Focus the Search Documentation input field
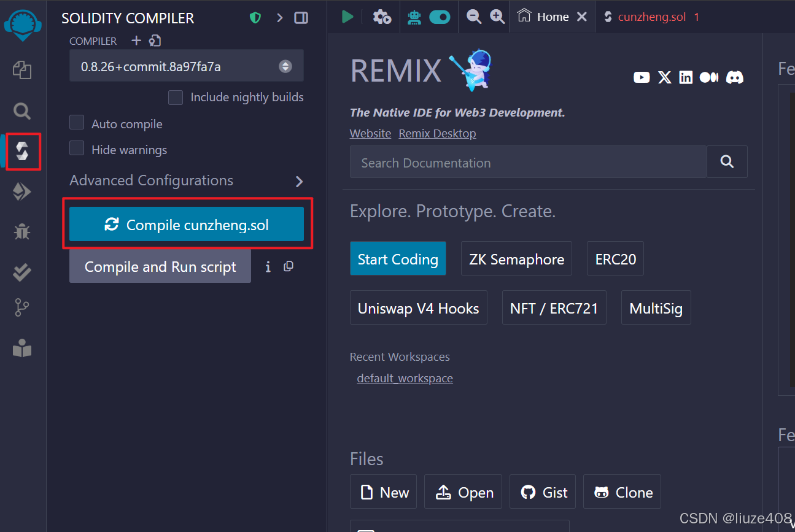Image resolution: width=795 pixels, height=532 pixels. 529,162
